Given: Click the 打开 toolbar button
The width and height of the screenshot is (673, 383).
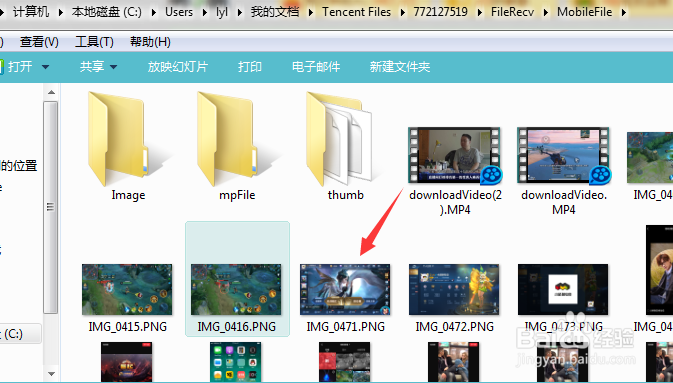Looking at the screenshot, I should click(x=20, y=67).
